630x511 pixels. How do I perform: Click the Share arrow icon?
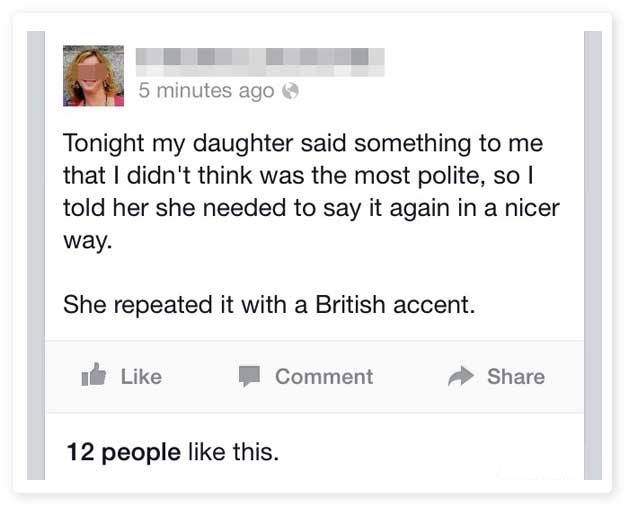point(460,376)
